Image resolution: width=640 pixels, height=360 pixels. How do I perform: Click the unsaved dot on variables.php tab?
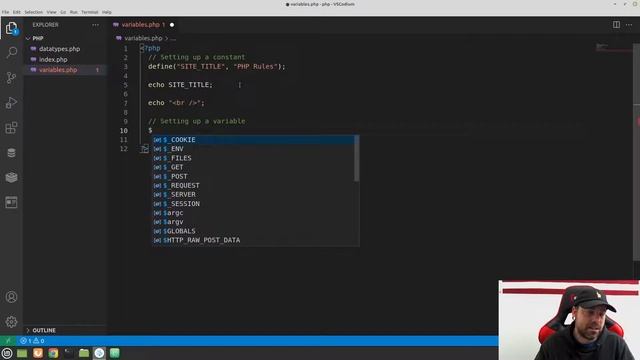click(x=172, y=25)
